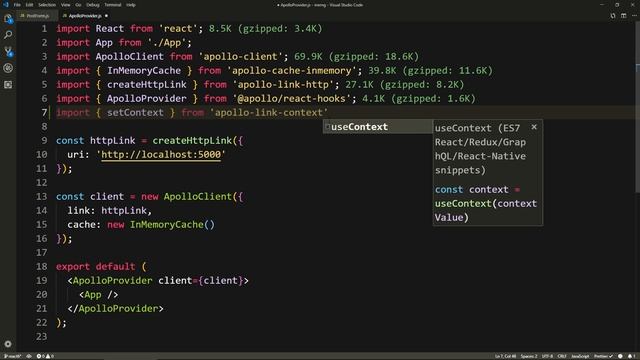
Task: Open the Go menu
Action: pos(78,5)
